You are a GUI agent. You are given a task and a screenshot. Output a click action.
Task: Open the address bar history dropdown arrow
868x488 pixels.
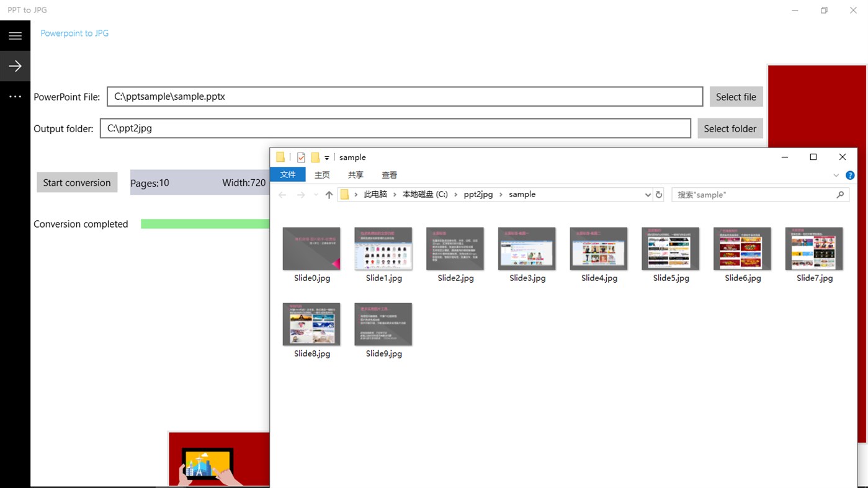648,194
